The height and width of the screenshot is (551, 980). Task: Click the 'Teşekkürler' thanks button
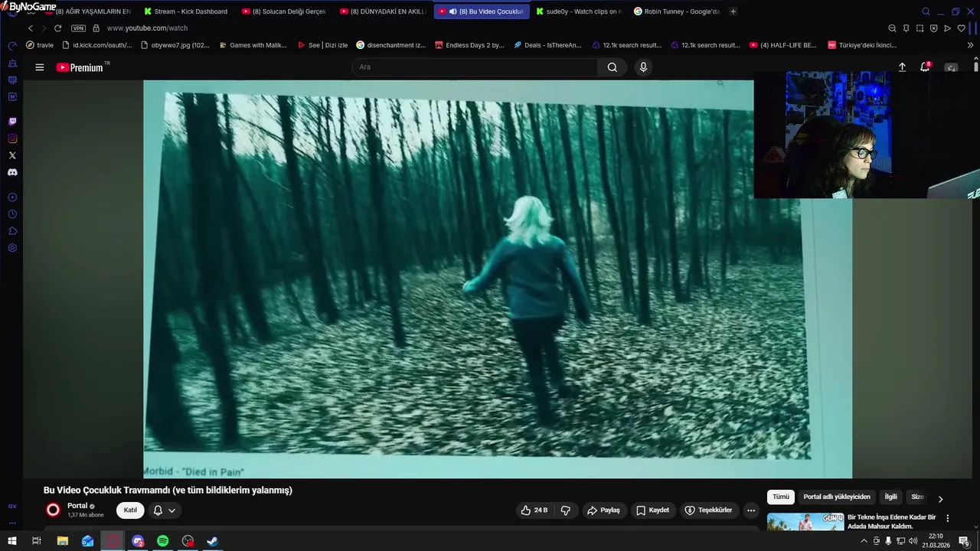(708, 510)
